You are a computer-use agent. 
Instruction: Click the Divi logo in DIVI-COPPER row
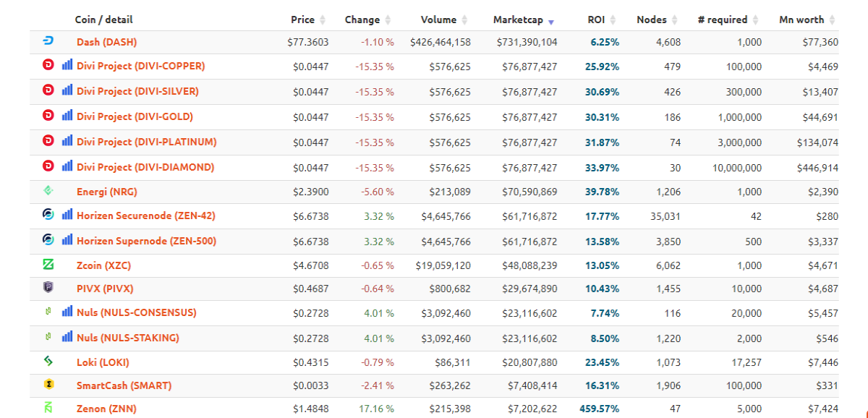pos(48,65)
